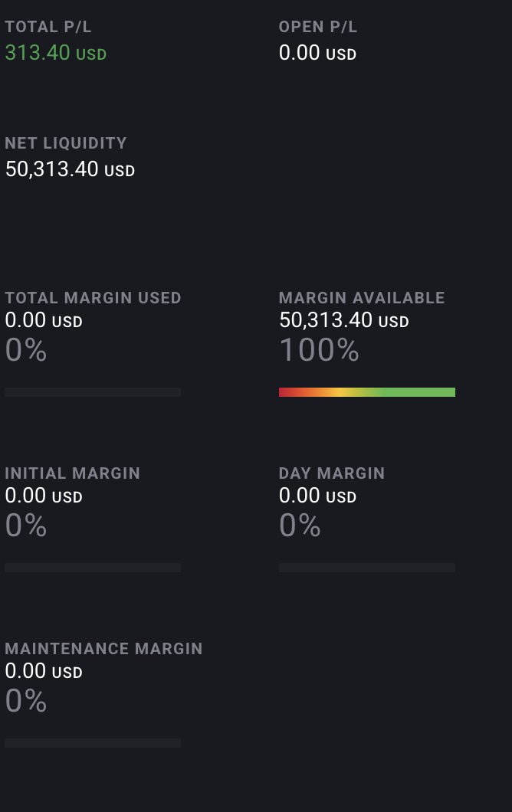The image size is (512, 812).
Task: Click the TOTAL P/L label
Action: point(48,27)
